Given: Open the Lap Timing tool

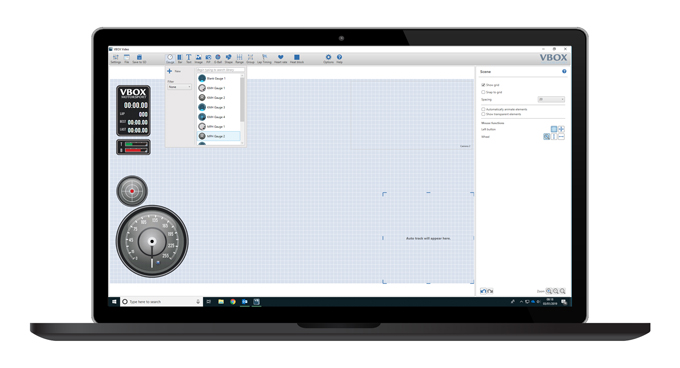Looking at the screenshot, I should click(x=264, y=59).
